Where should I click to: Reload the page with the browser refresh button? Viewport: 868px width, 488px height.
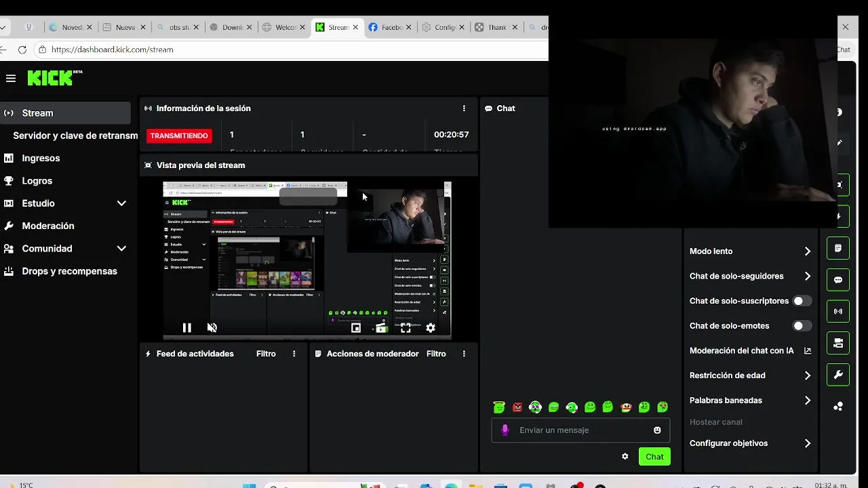click(22, 49)
